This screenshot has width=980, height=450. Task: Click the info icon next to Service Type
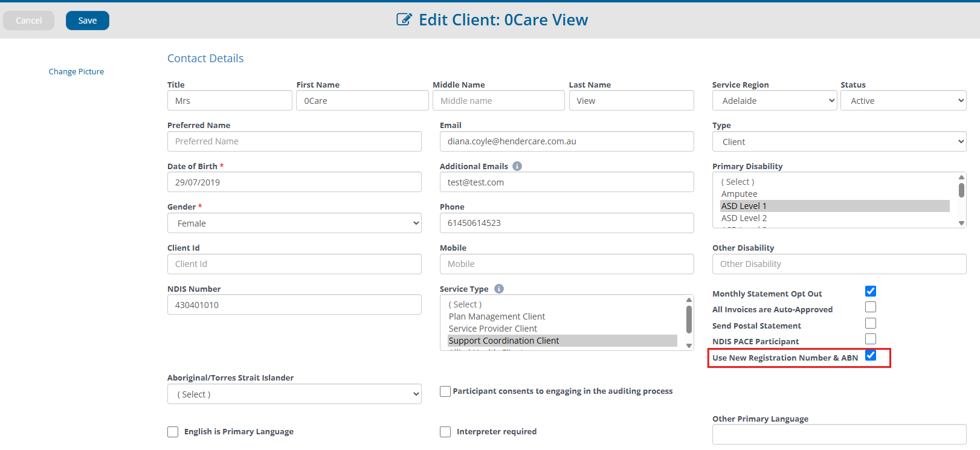pos(499,289)
